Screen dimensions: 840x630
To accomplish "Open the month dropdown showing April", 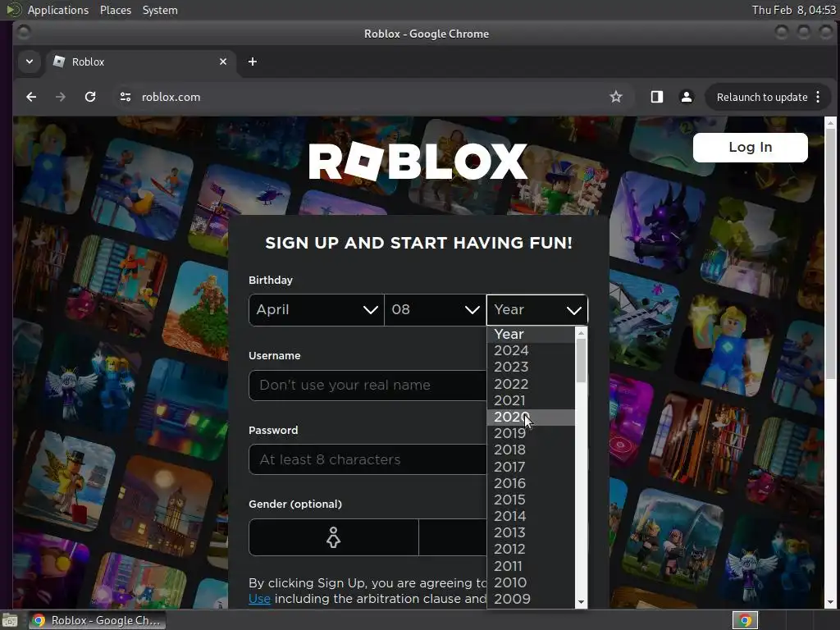I will click(x=316, y=309).
